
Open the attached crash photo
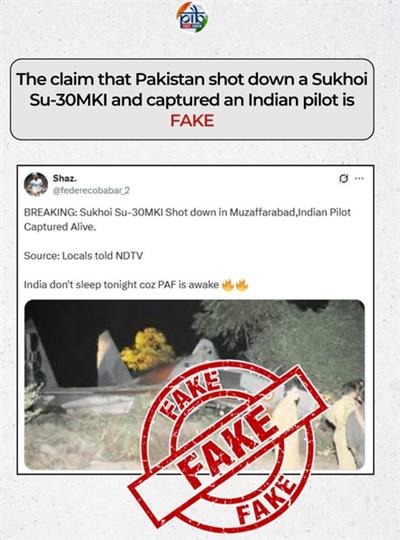pos(194,385)
